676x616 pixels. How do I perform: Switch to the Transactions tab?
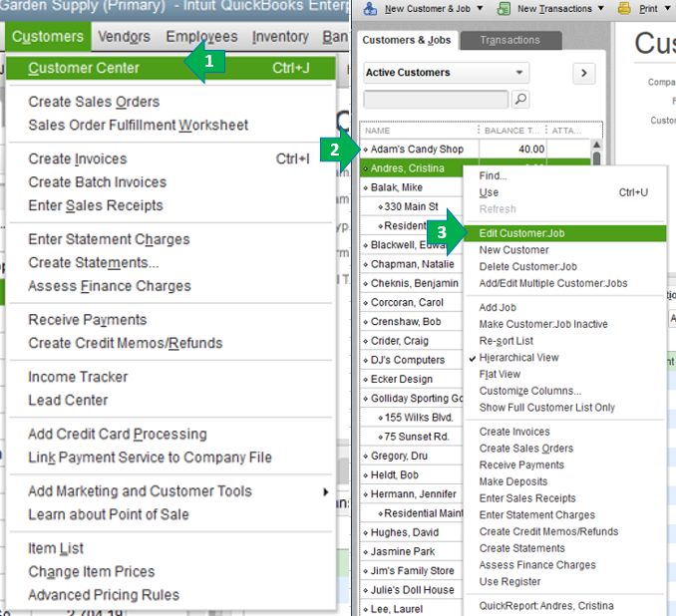pos(510,40)
